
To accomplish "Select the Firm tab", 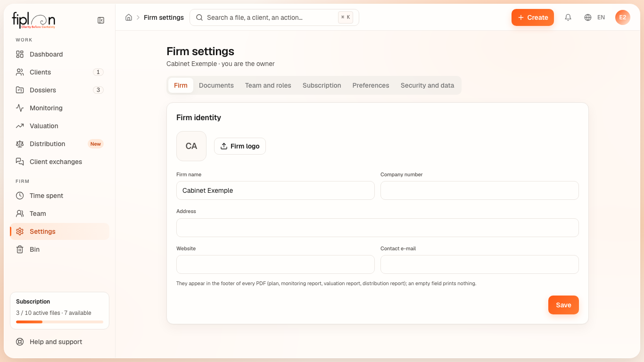I will point(181,85).
